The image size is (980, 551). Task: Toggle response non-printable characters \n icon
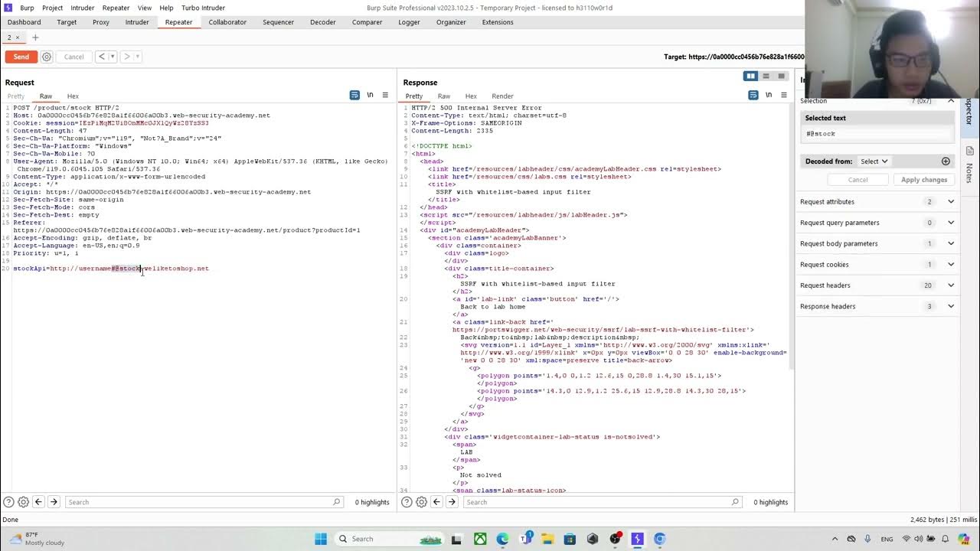pos(769,95)
